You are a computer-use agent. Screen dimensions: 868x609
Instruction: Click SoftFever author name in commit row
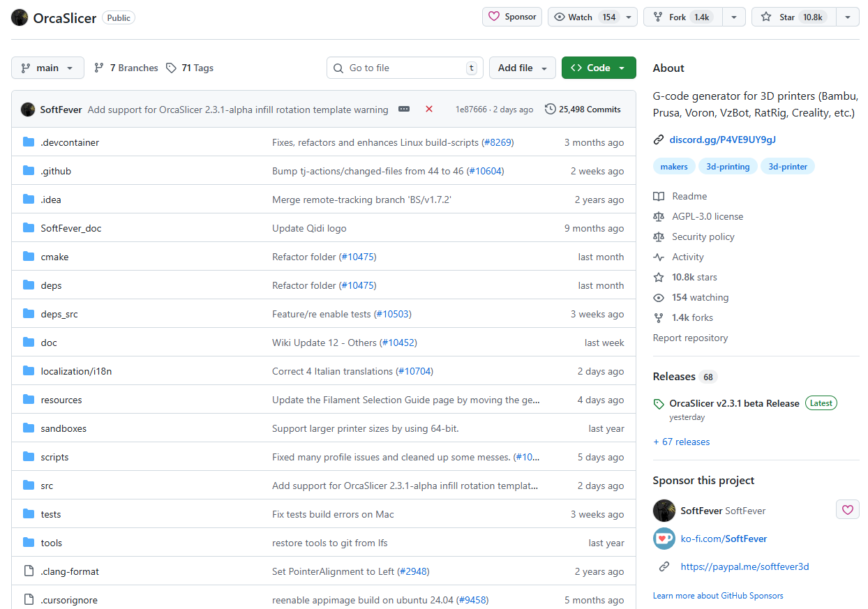coord(61,110)
